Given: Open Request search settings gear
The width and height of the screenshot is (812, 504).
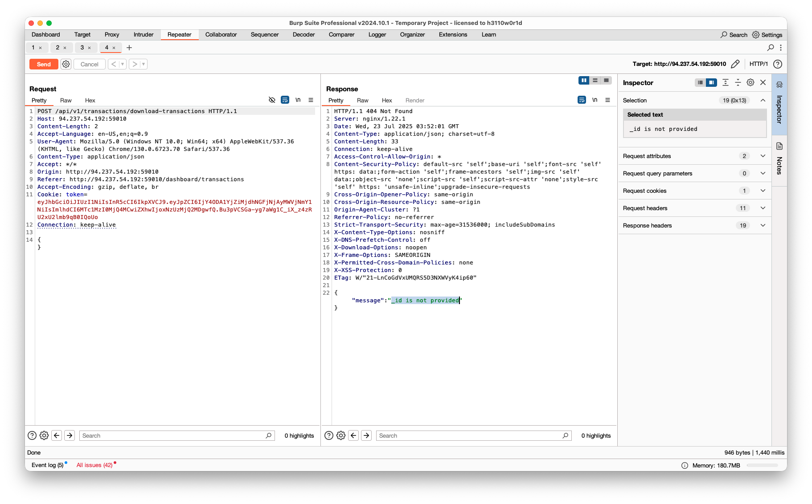Looking at the screenshot, I should click(x=44, y=436).
